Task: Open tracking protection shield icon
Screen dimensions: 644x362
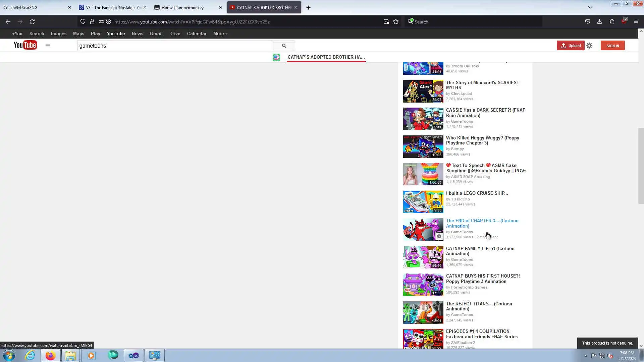Action: (83, 22)
